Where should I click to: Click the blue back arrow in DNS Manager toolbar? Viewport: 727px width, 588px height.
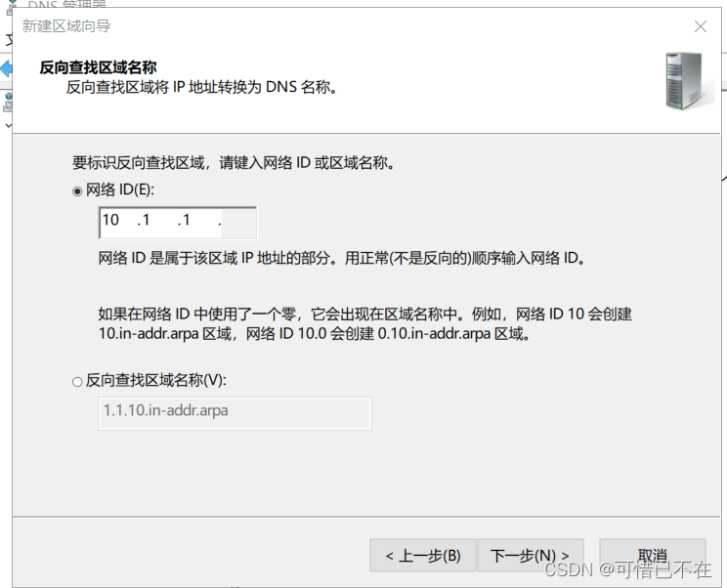[x=6, y=69]
